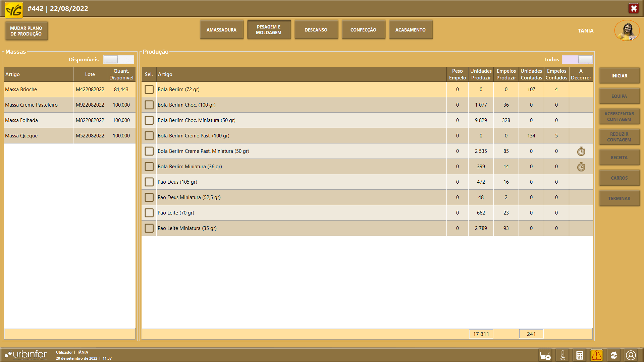Sort by Unidades Produzir column header
Screen dimensions: 644x362
pyautogui.click(x=481, y=74)
